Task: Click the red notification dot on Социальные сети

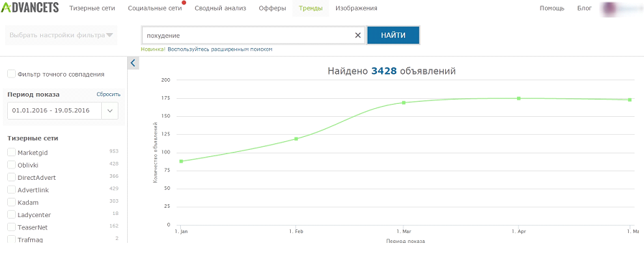Action: click(x=184, y=2)
